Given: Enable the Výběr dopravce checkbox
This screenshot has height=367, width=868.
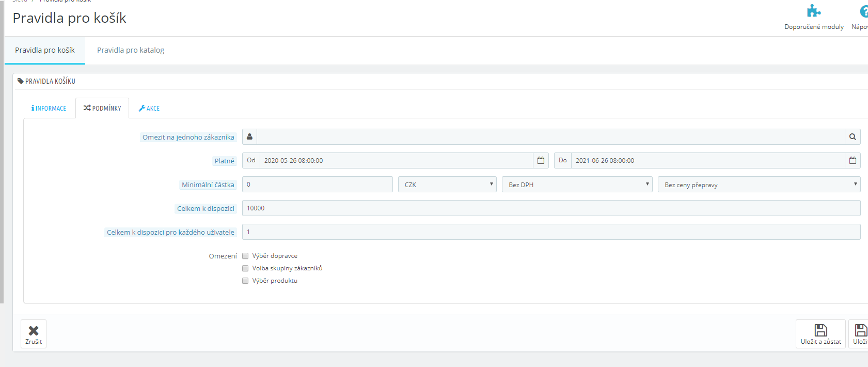Looking at the screenshot, I should pyautogui.click(x=245, y=256).
